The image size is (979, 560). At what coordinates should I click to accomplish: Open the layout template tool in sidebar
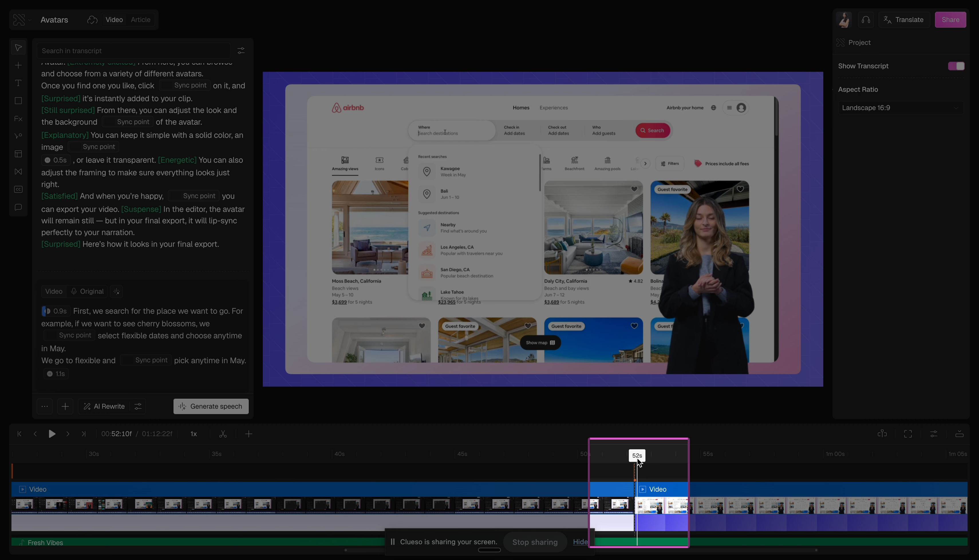click(18, 154)
